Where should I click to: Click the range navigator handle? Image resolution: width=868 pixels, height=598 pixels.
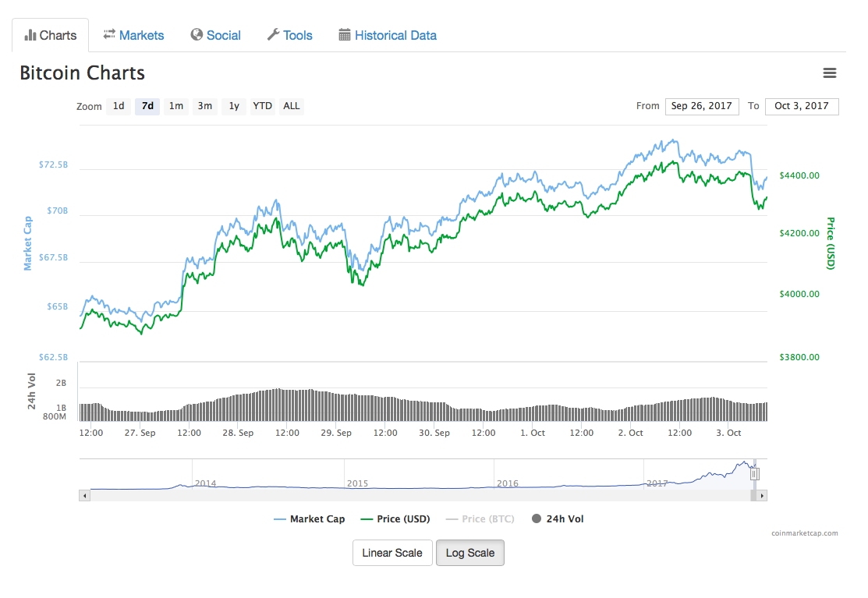tap(754, 474)
